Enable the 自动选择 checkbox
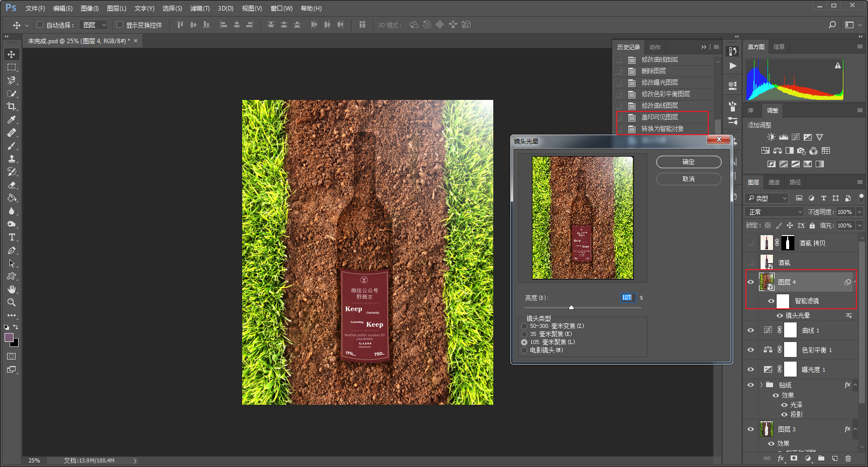Screen dimensions: 868x467 40,25
